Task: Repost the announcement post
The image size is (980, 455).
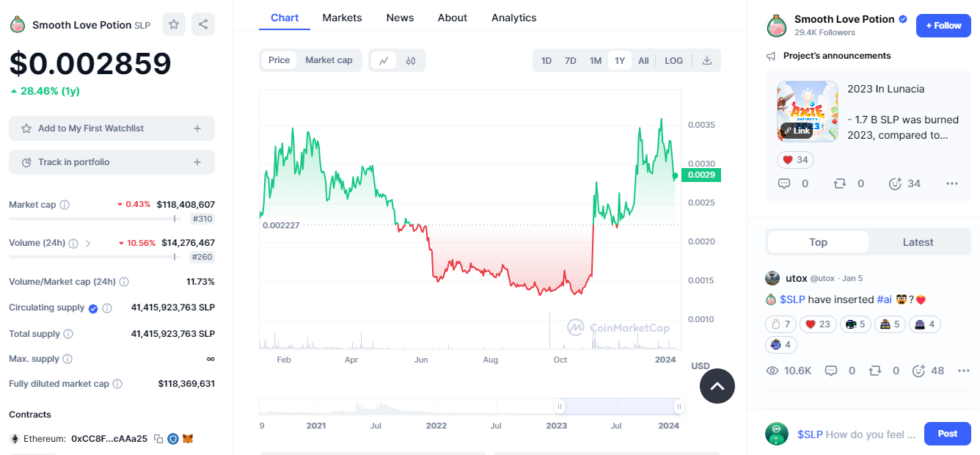Action: pos(840,183)
